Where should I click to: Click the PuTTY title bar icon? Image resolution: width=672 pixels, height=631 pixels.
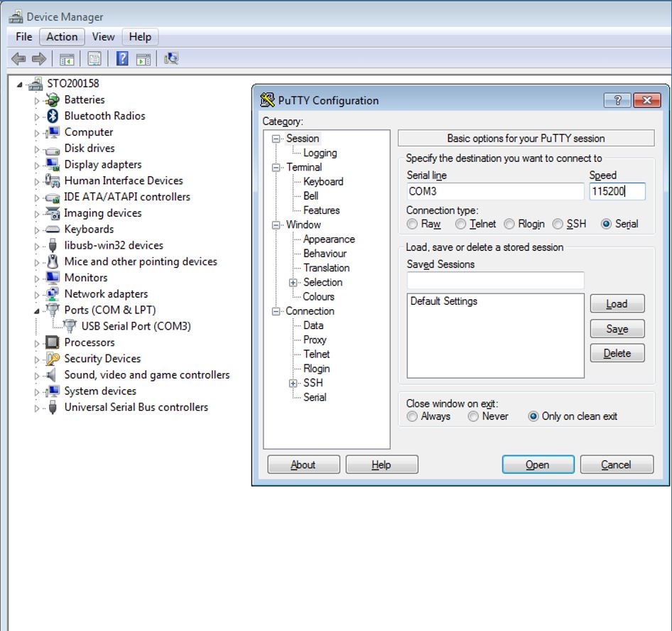[267, 100]
